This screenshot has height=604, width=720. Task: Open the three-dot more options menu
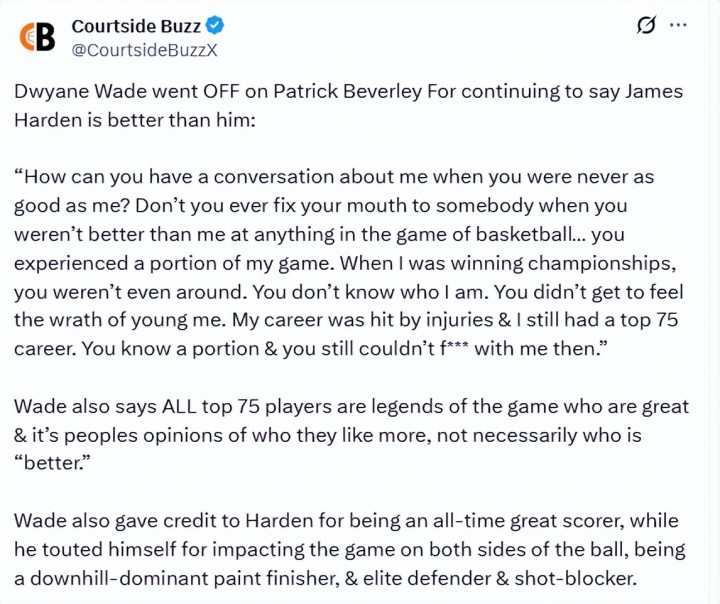pyautogui.click(x=680, y=26)
